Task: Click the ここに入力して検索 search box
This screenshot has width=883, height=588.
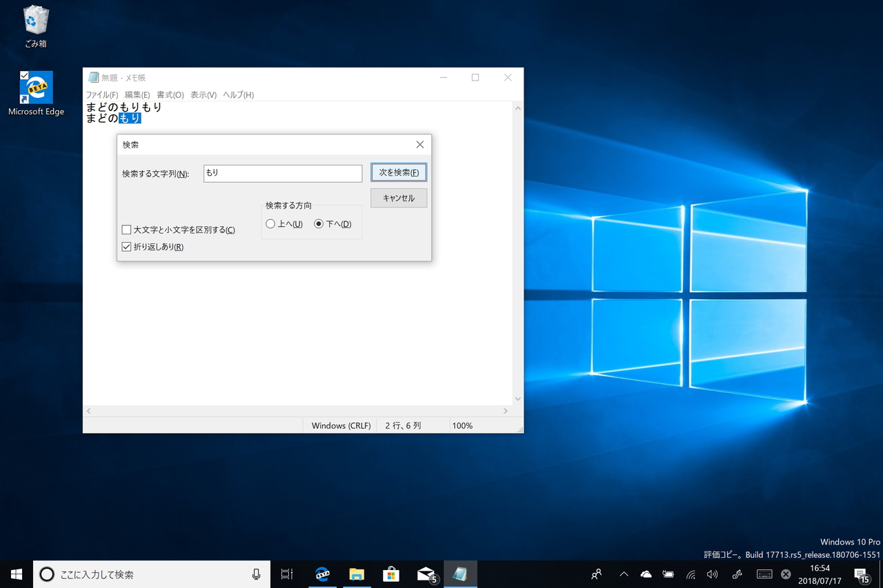Action: tap(152, 574)
